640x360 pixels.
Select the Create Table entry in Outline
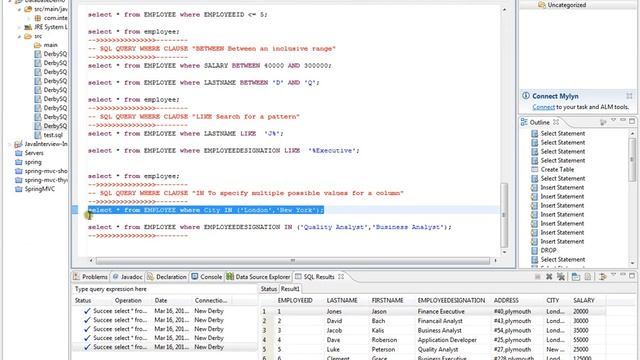coord(557,169)
